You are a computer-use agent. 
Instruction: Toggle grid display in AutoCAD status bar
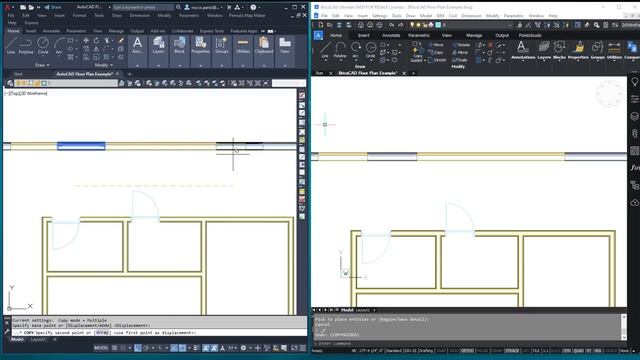[x=115, y=348]
